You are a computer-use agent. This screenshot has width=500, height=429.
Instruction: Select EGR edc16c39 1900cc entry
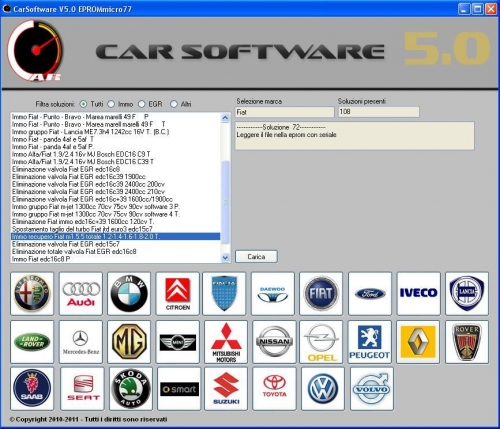point(115,177)
